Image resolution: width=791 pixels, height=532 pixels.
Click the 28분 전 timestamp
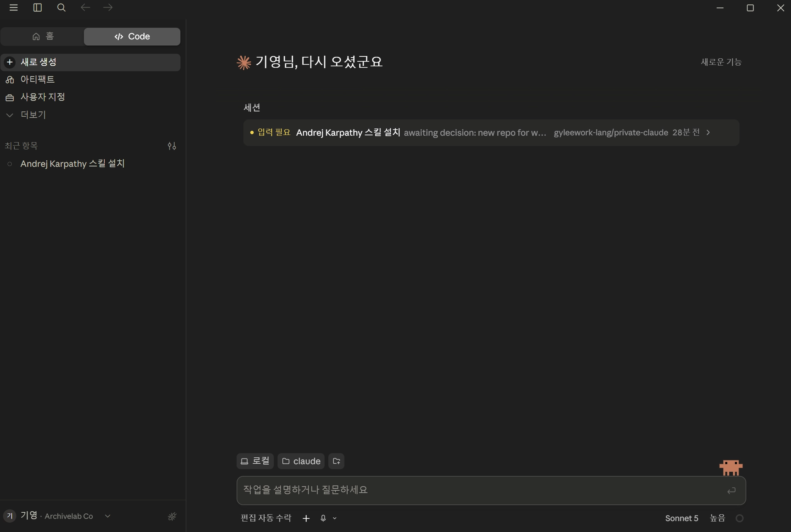pos(686,133)
